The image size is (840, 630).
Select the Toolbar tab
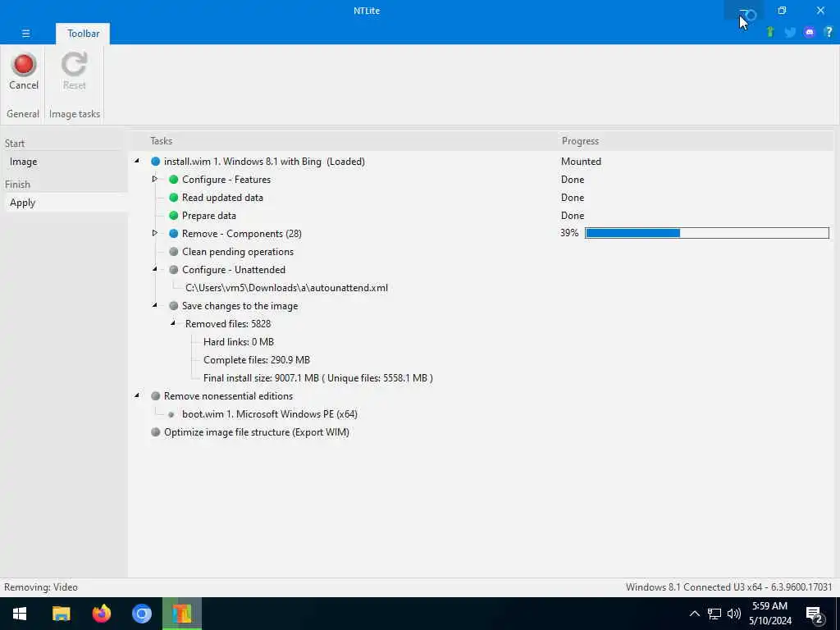[x=83, y=33]
